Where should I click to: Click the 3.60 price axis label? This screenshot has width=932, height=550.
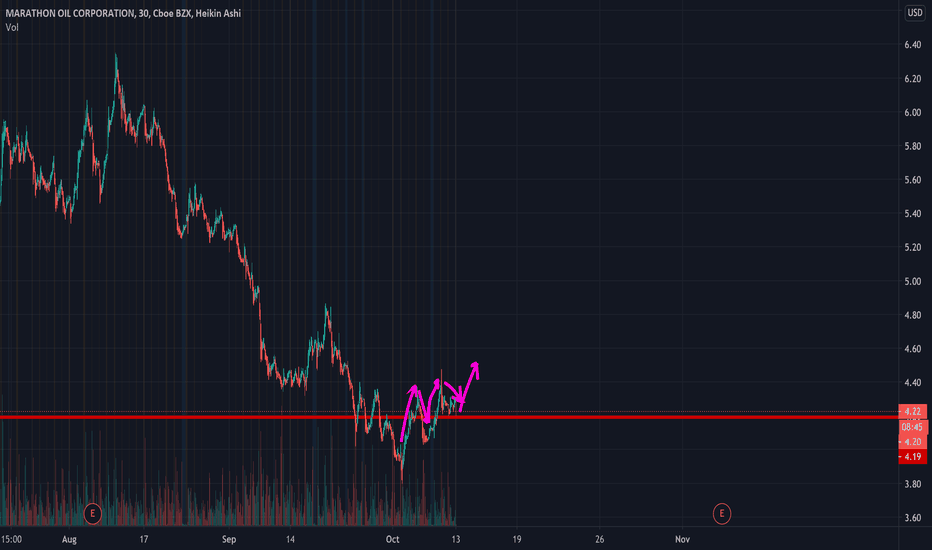[x=912, y=518]
